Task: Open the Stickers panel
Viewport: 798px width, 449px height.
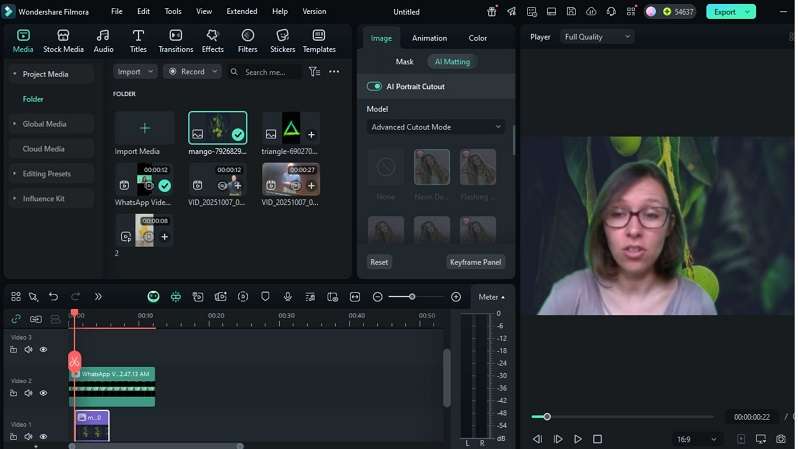Action: [x=282, y=41]
